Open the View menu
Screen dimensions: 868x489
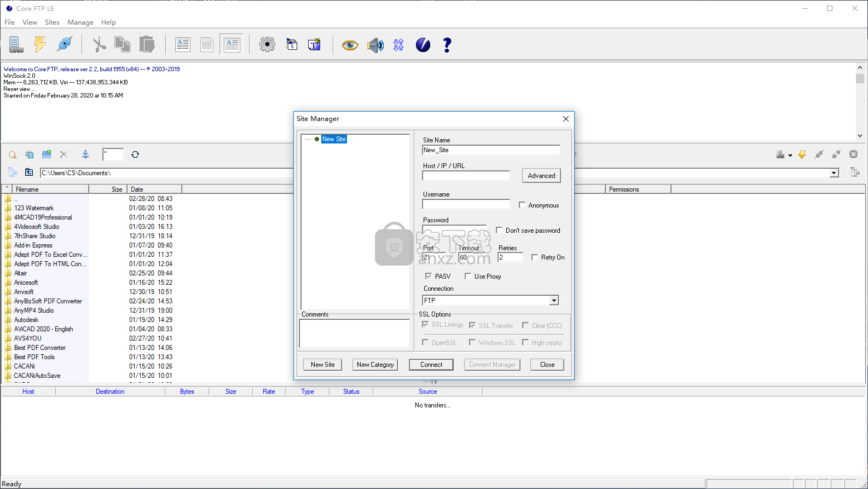tap(30, 22)
